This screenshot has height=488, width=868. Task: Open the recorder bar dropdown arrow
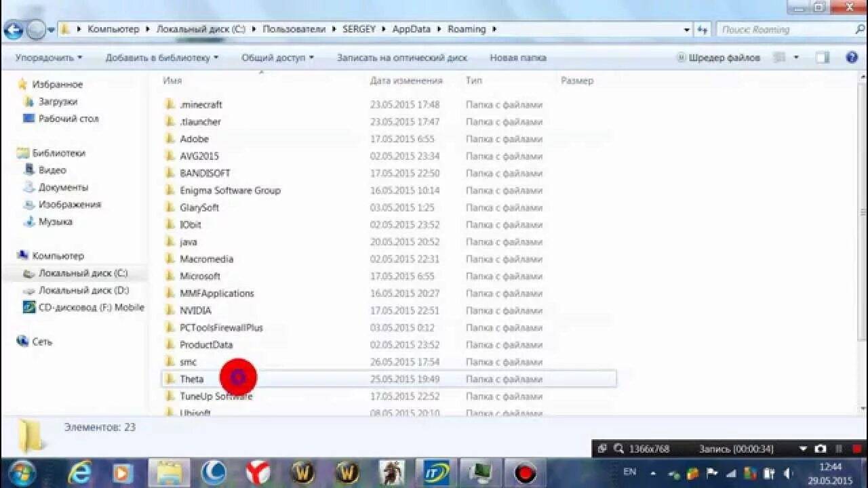click(804, 449)
